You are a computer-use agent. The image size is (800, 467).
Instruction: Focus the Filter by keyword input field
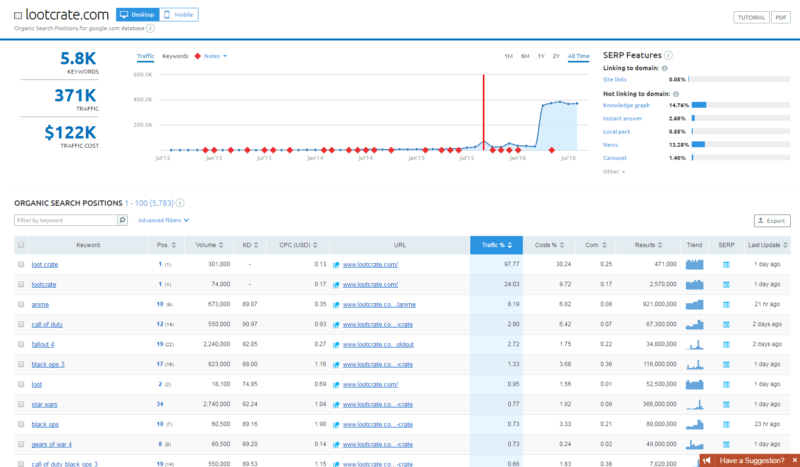[66, 220]
